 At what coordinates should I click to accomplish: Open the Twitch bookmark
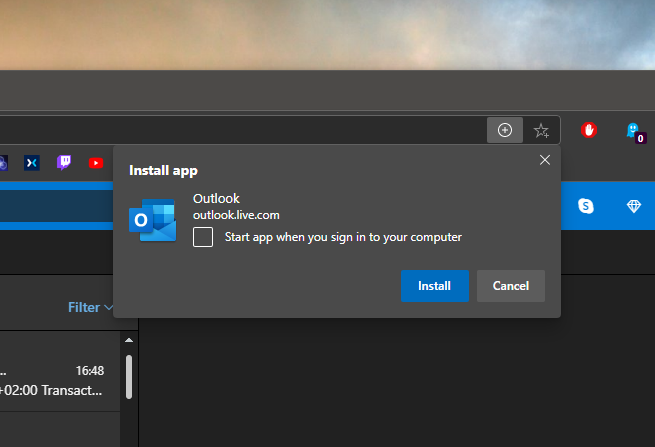tap(64, 162)
